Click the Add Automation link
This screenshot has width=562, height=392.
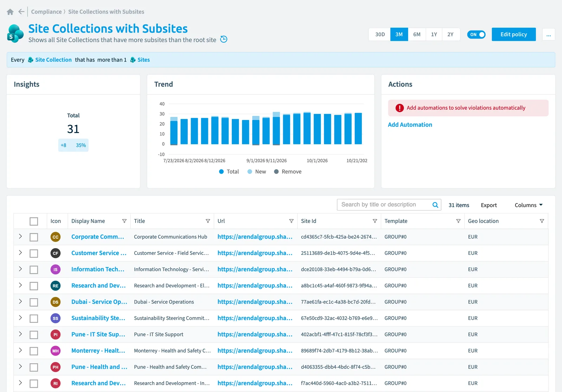pos(410,125)
